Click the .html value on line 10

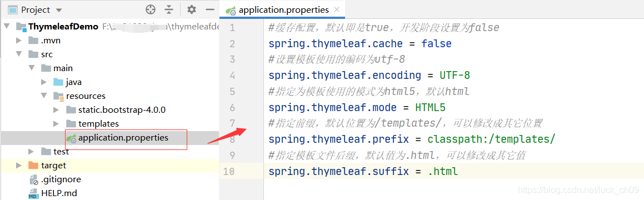[443, 171]
